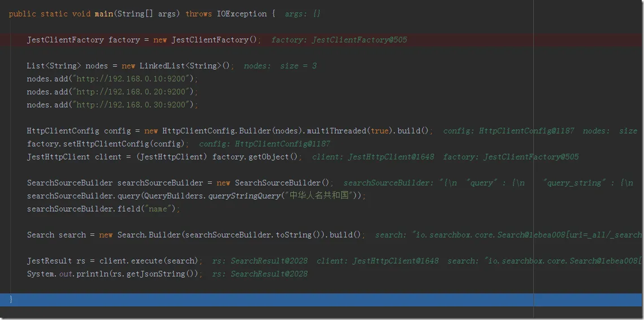Screen dimensions: 644x320
Task: Click the string "http://192.168.0.20:9200"
Action: pos(132,92)
